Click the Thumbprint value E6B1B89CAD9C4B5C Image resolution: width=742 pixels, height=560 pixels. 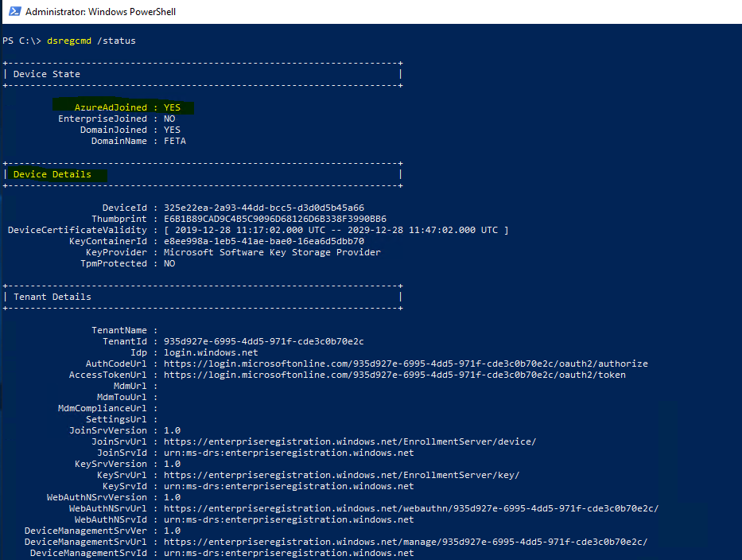click(275, 220)
